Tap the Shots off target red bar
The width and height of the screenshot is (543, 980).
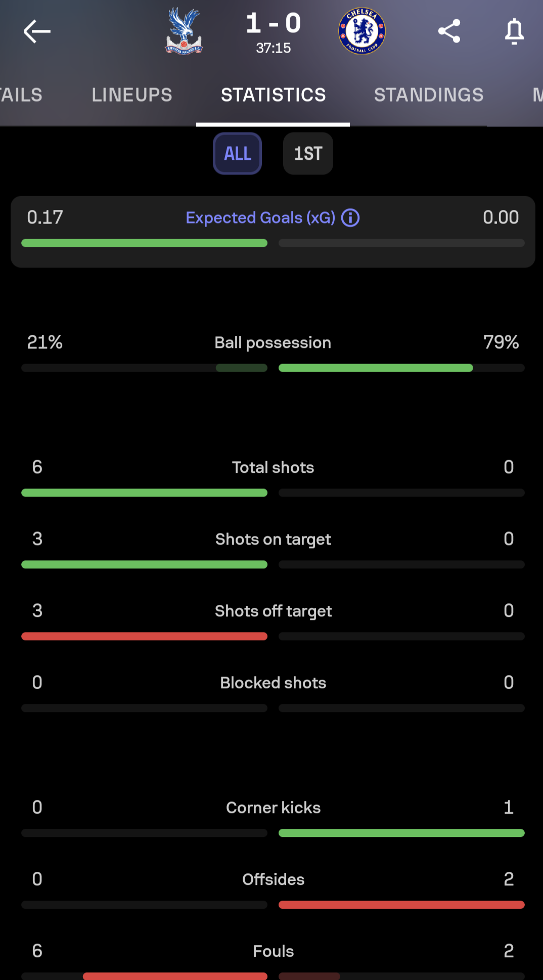click(x=144, y=636)
